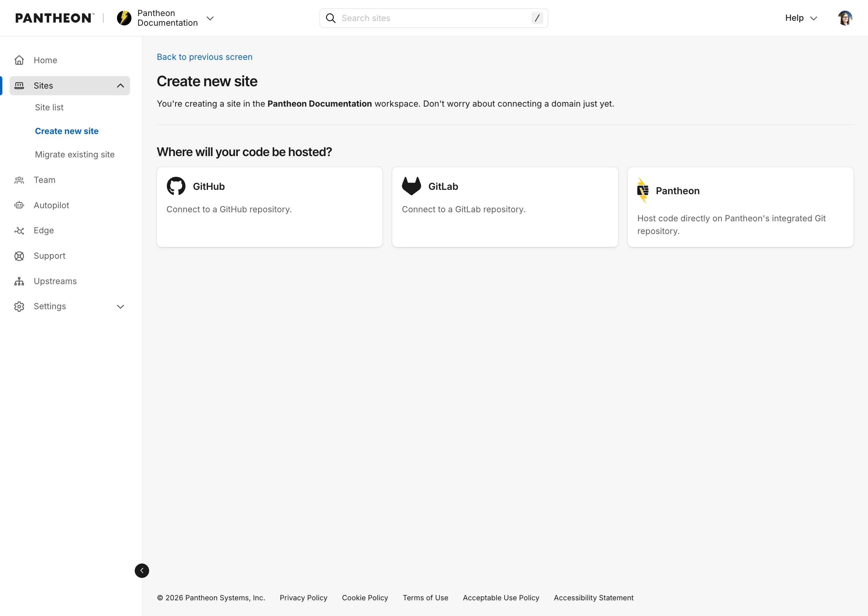Open the Help dropdown menu
868x616 pixels.
click(x=801, y=18)
